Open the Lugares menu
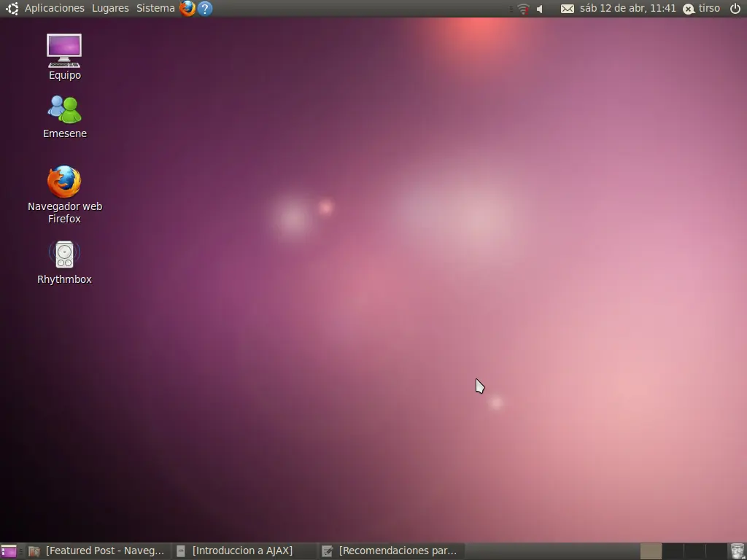The image size is (747, 560). coord(110,8)
